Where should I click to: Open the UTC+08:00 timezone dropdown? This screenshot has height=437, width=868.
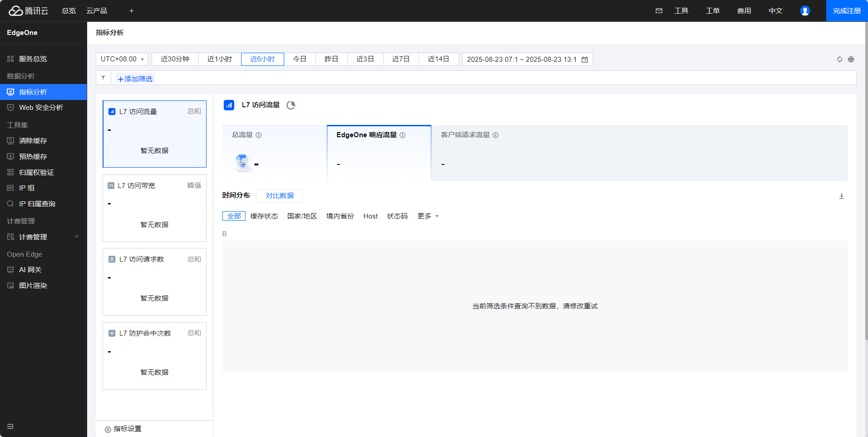tap(122, 59)
